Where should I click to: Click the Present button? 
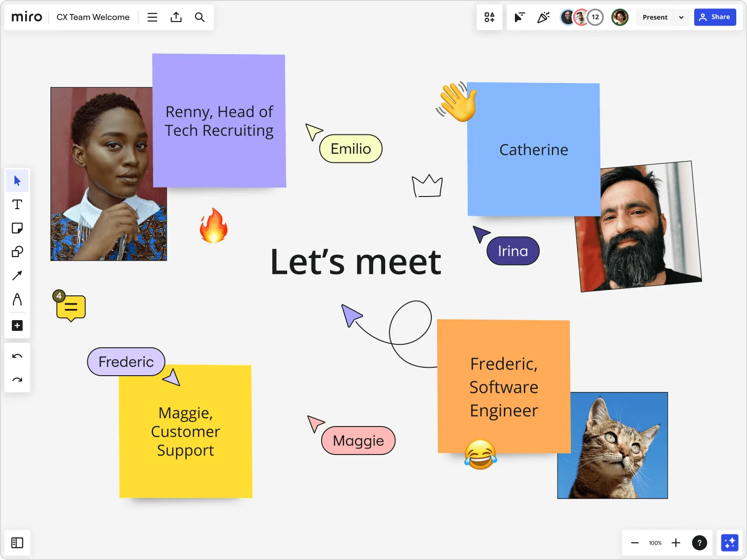pos(655,17)
